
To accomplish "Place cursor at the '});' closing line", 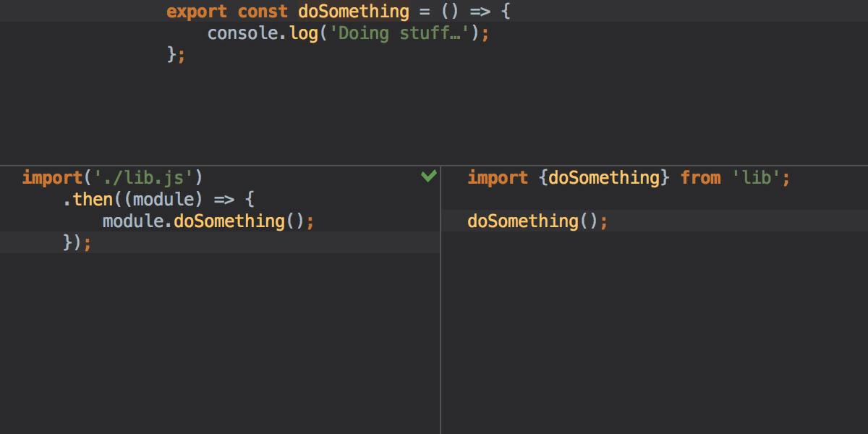I will coord(78,242).
